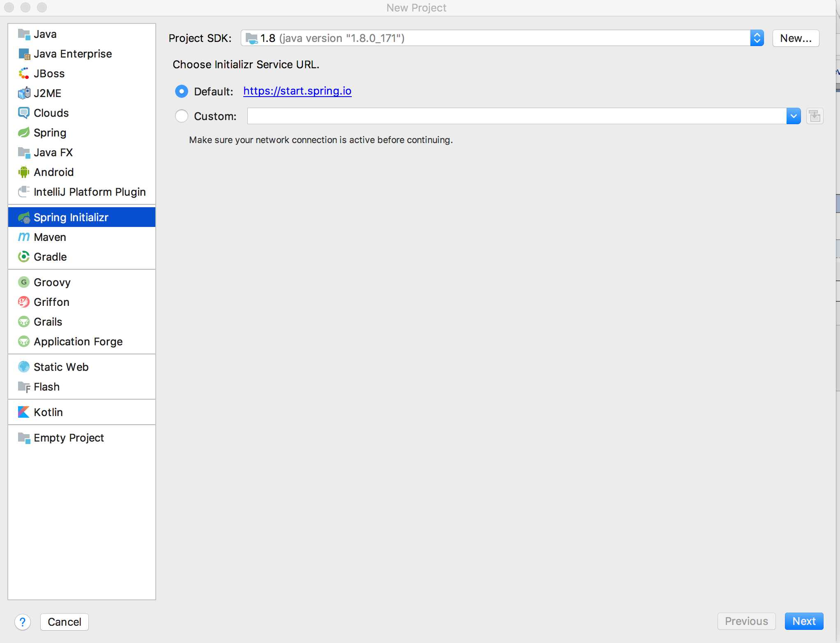
Task: Pick Kotlin project type label
Action: pos(48,412)
